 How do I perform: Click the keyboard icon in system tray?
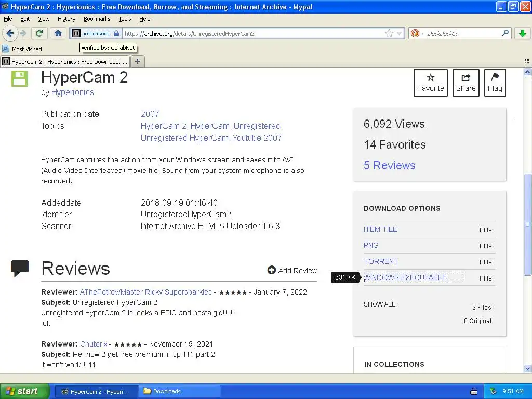click(474, 392)
